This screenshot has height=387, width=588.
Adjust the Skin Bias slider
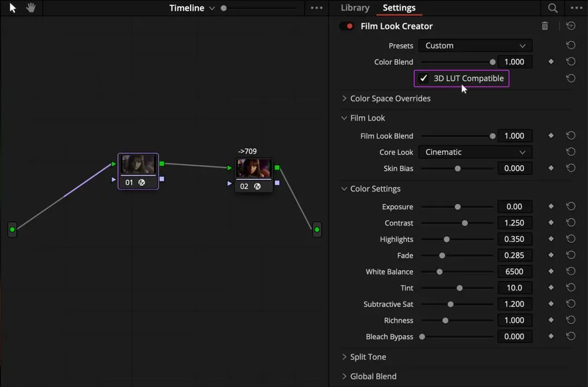[x=457, y=168]
